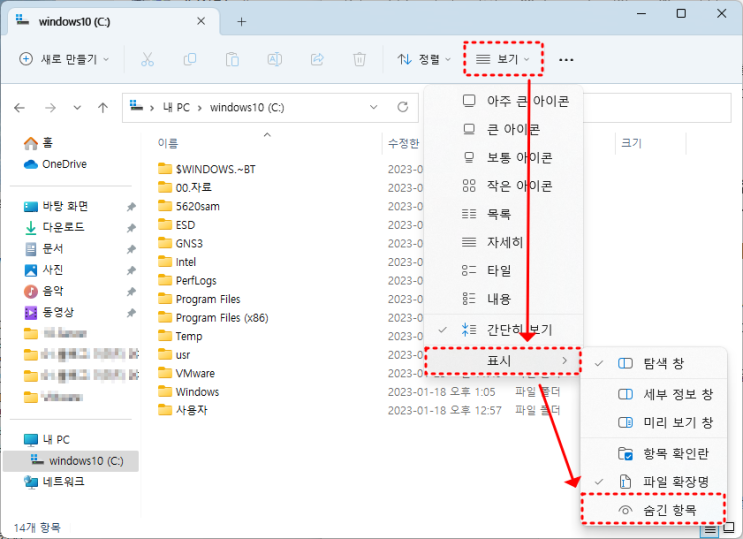Select 자세히 details view option
The image size is (743, 539).
[x=503, y=243]
